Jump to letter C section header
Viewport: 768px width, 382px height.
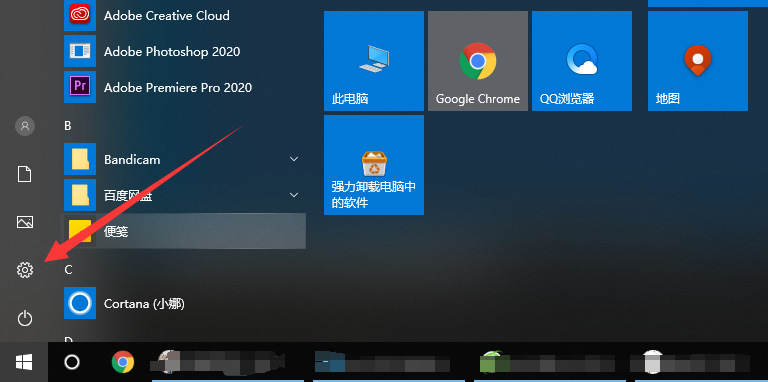pos(68,270)
